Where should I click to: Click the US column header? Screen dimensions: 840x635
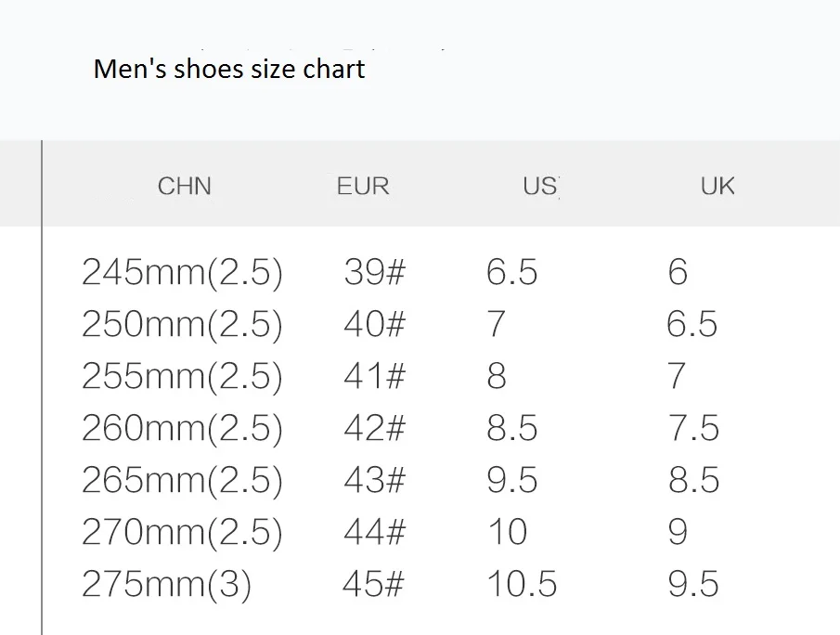point(540,187)
